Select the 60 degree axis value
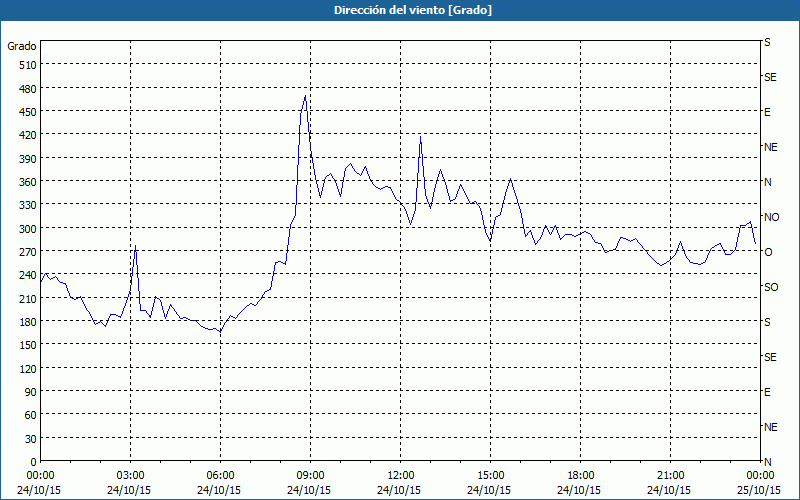800x500 pixels. (31, 415)
